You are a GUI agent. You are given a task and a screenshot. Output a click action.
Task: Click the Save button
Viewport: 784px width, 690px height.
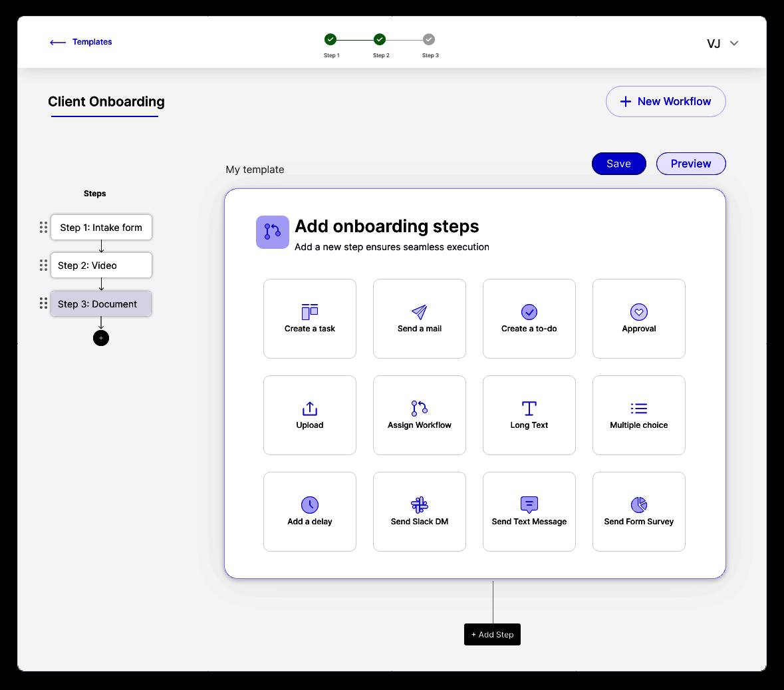pos(618,164)
